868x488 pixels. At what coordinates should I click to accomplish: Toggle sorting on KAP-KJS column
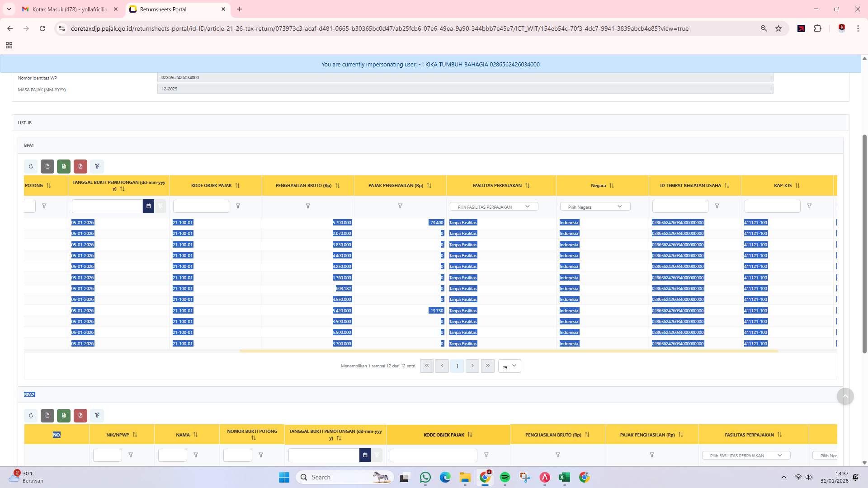(x=797, y=185)
